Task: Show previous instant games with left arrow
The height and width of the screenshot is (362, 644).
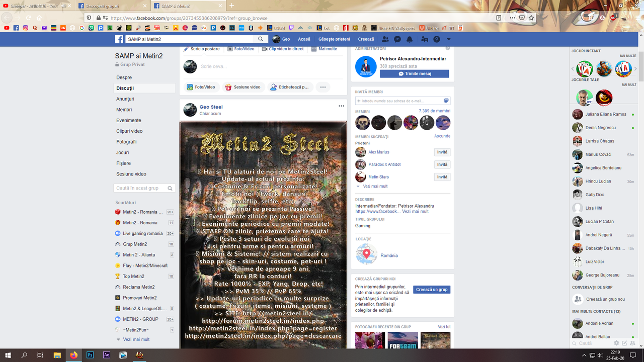Action: click(573, 69)
